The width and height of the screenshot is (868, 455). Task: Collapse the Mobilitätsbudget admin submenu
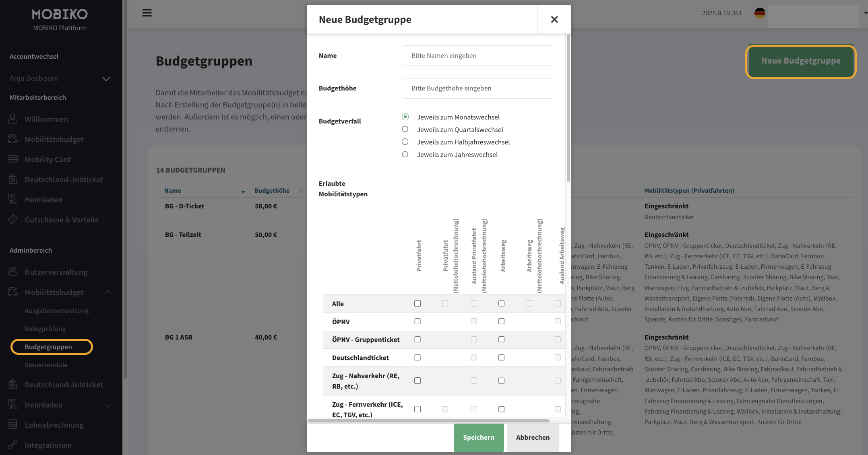[x=108, y=292]
